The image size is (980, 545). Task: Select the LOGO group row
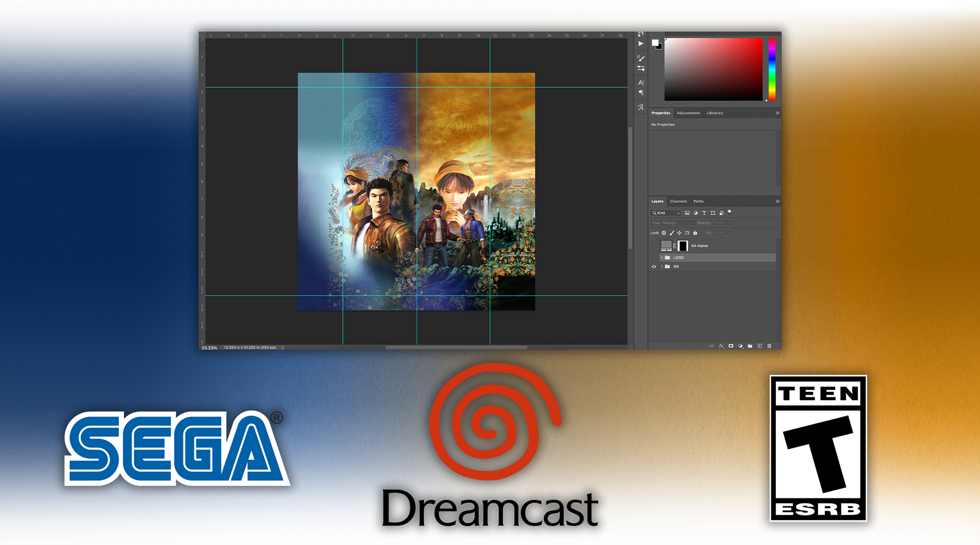pyautogui.click(x=713, y=257)
